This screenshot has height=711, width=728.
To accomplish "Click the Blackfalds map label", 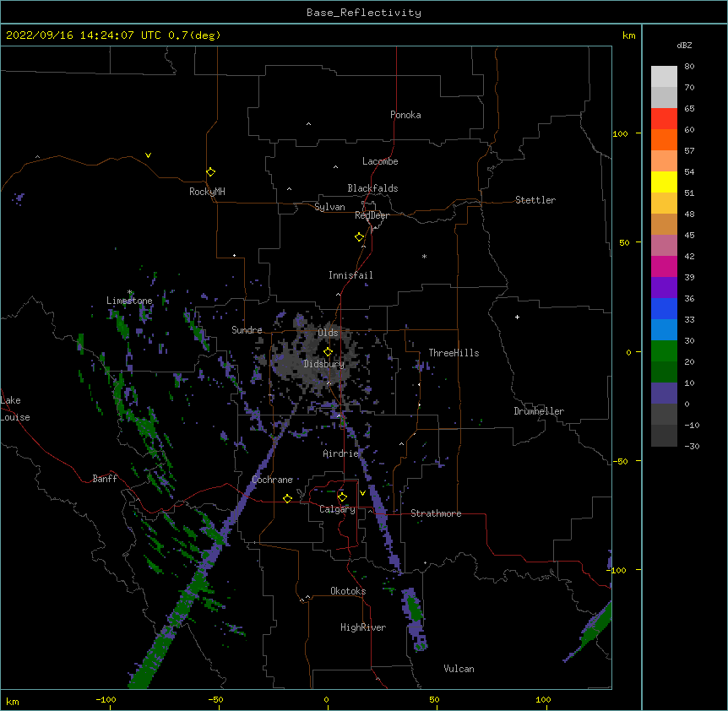I will tap(372, 188).
